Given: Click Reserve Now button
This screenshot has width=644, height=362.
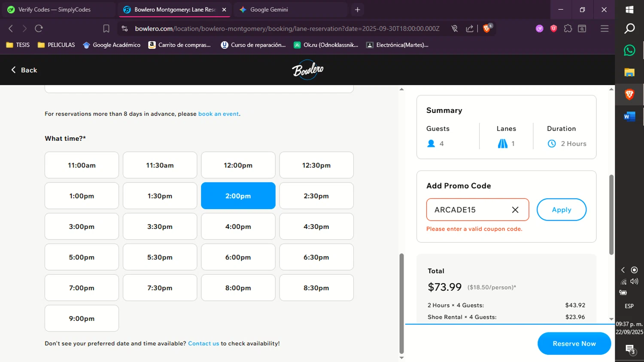Looking at the screenshot, I should point(574,344).
